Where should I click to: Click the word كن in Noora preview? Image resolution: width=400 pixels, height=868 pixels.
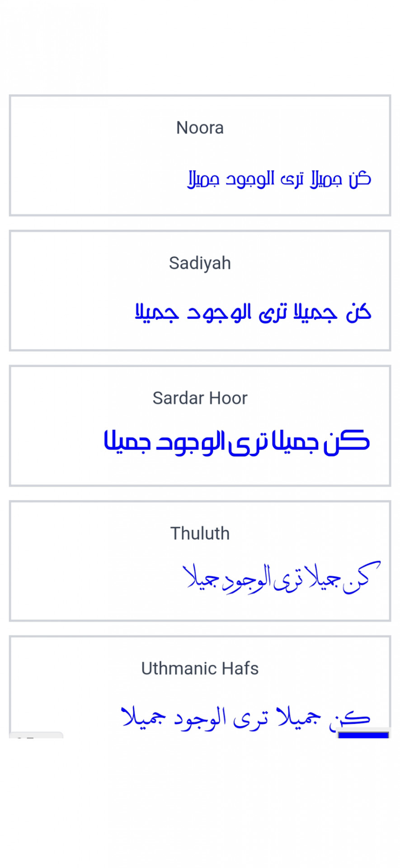360,179
